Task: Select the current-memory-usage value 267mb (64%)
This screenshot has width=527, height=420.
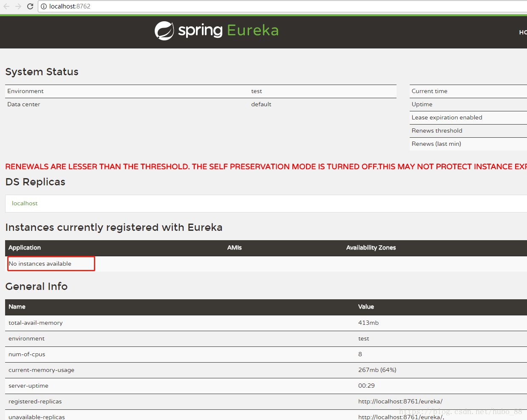Action: 377,370
